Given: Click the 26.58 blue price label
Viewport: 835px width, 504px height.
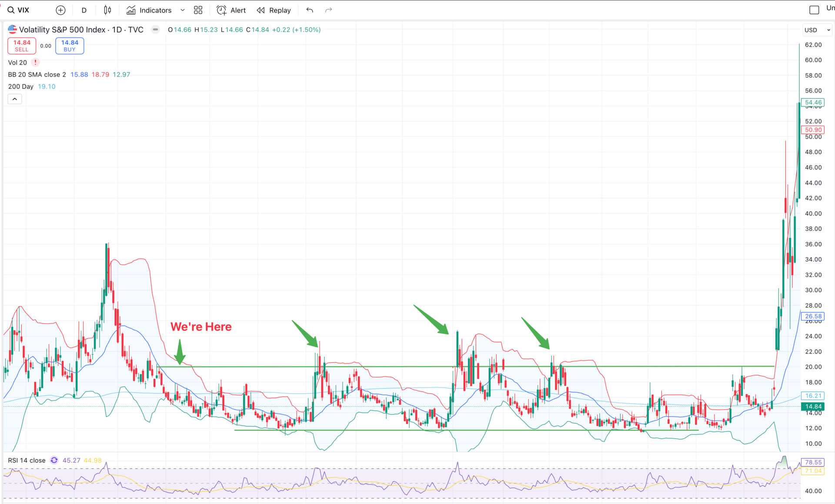Looking at the screenshot, I should (x=813, y=316).
